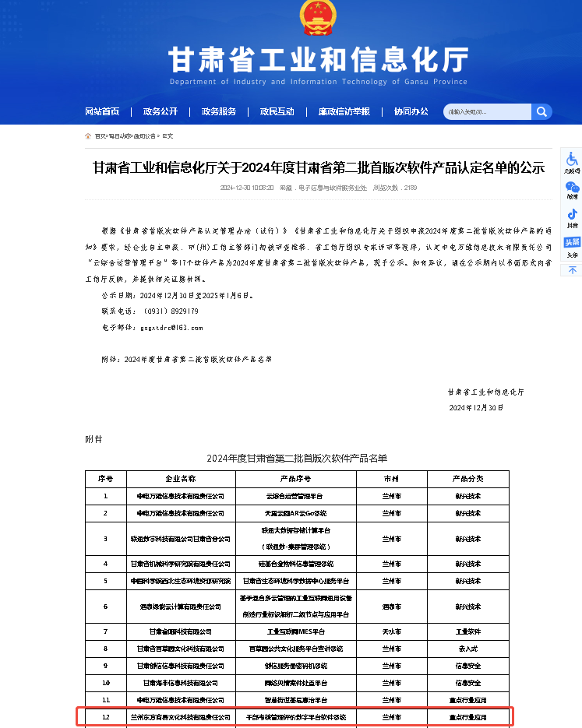Click company cell 甘肃省机械科学研究院 in row 4

pyautogui.click(x=181, y=564)
